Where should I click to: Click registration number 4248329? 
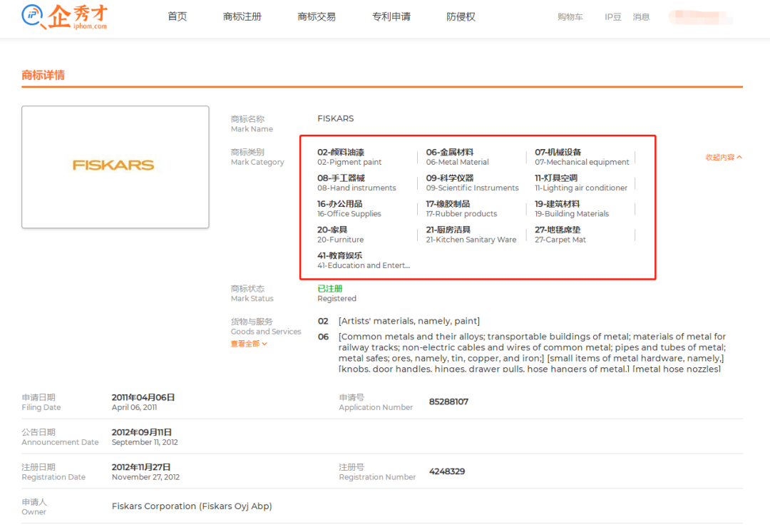[x=447, y=471]
